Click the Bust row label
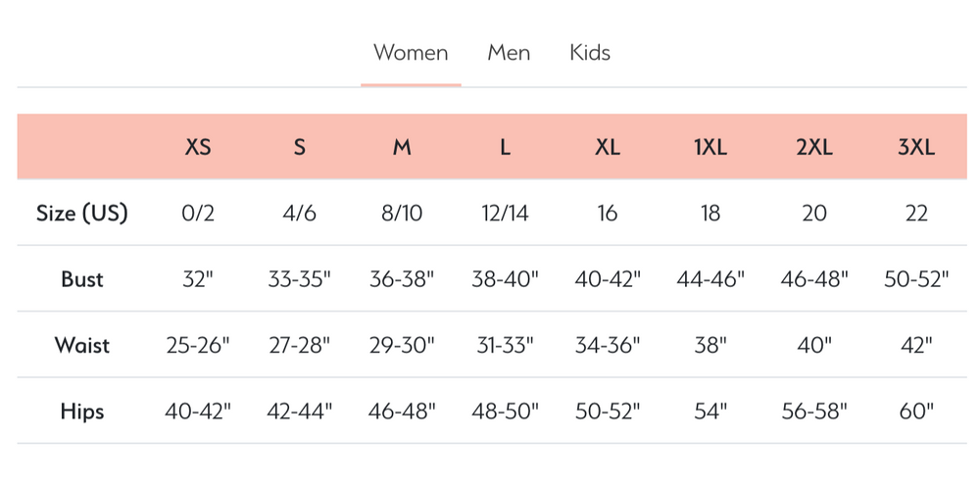The width and height of the screenshot is (980, 486). (x=82, y=279)
